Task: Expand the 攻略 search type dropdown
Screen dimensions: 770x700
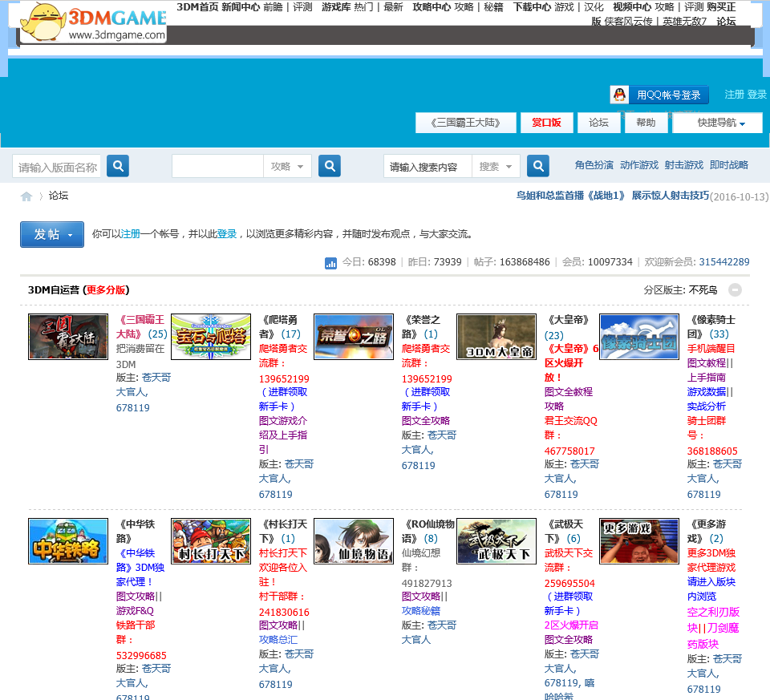Action: [287, 167]
